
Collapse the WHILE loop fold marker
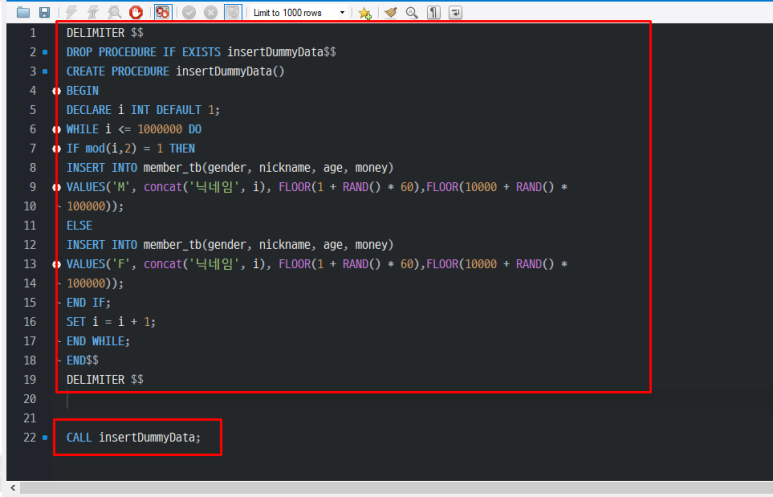point(57,129)
